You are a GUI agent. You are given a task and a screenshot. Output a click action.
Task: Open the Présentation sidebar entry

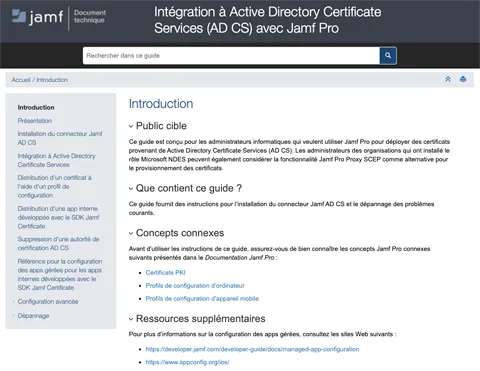(35, 121)
